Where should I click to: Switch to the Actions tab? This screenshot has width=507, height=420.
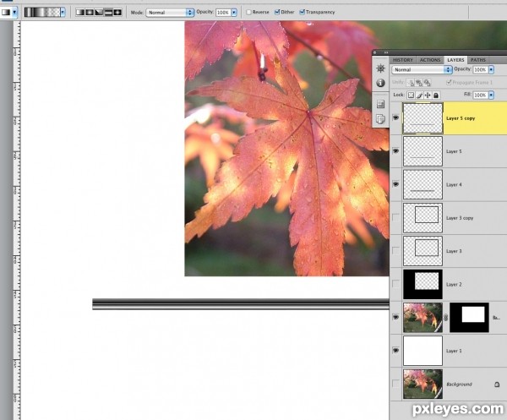click(x=430, y=60)
